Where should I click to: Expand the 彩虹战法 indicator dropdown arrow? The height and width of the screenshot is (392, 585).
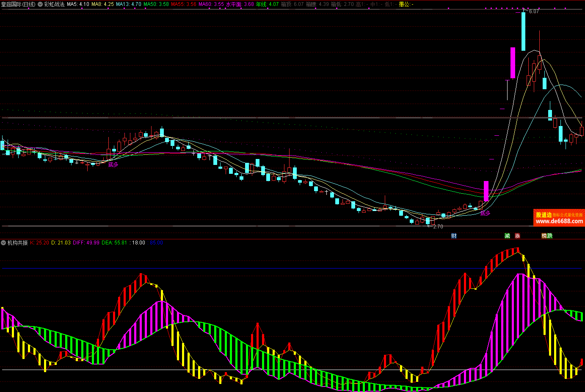pyautogui.click(x=40, y=4)
